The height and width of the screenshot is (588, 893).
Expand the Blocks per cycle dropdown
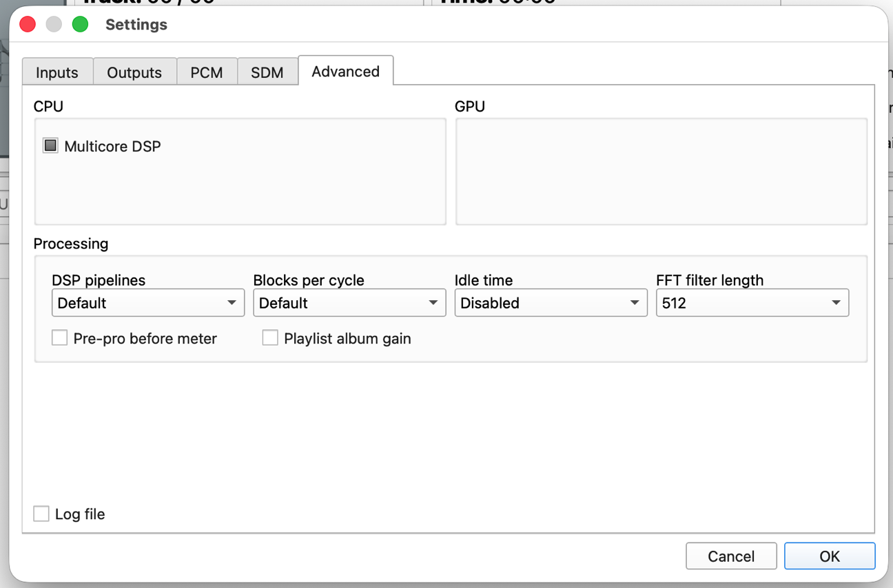click(349, 303)
